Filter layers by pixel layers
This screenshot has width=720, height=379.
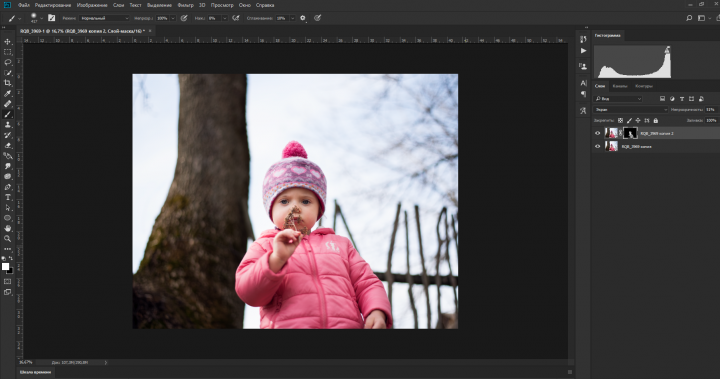click(x=662, y=99)
